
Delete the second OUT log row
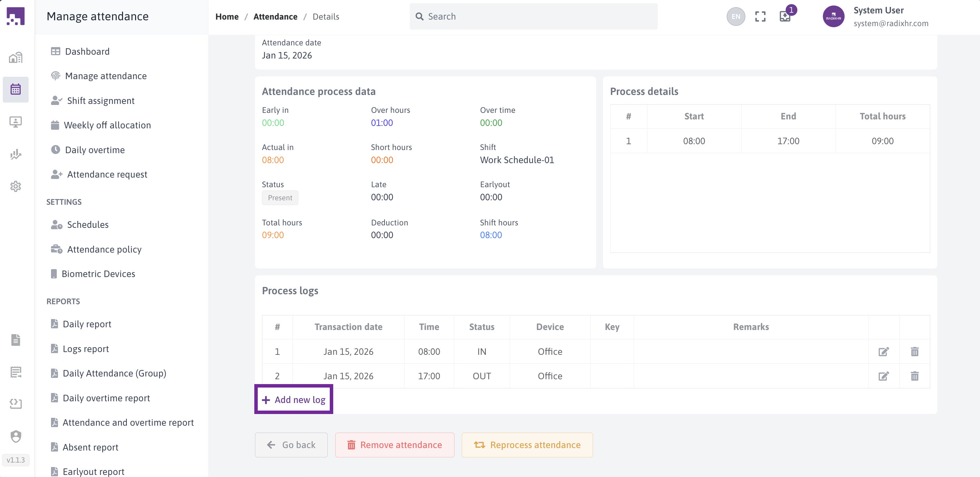click(914, 376)
